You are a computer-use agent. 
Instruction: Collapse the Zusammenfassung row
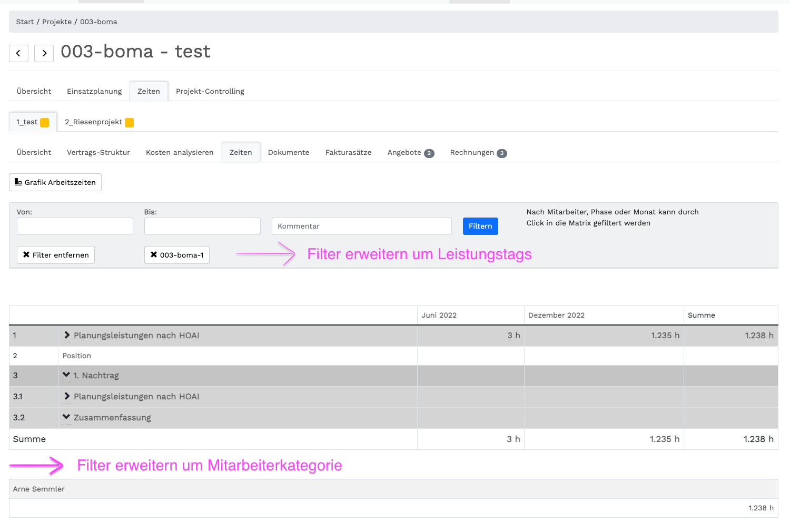pyautogui.click(x=66, y=417)
